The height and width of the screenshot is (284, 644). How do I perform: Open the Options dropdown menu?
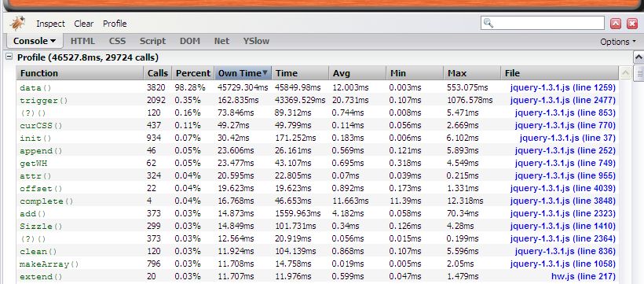(618, 42)
